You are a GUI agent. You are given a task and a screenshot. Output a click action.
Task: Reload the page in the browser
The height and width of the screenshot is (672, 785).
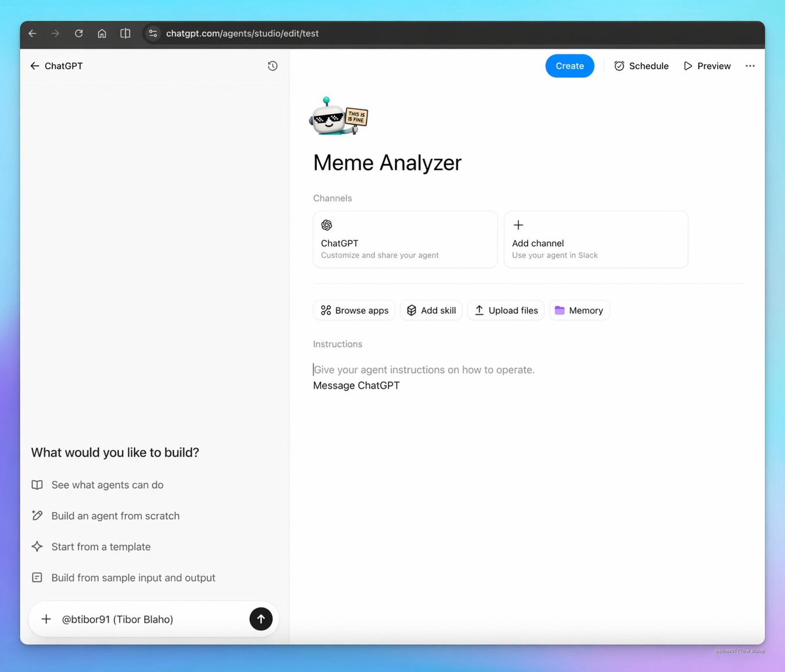coord(78,33)
